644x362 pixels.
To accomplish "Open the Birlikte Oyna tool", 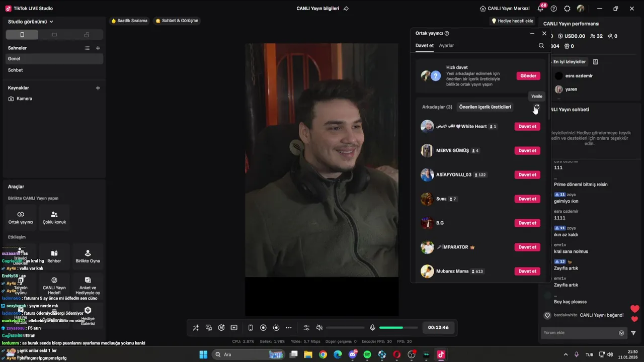I will pos(88,256).
